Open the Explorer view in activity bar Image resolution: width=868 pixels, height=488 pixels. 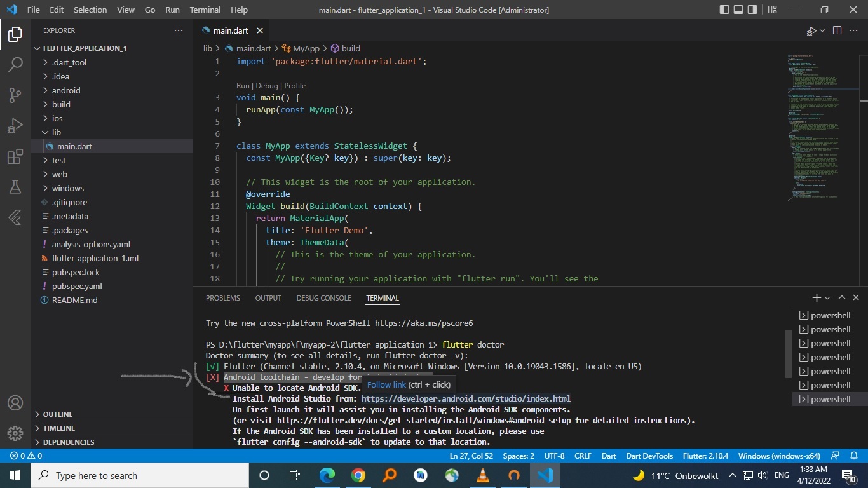point(15,34)
